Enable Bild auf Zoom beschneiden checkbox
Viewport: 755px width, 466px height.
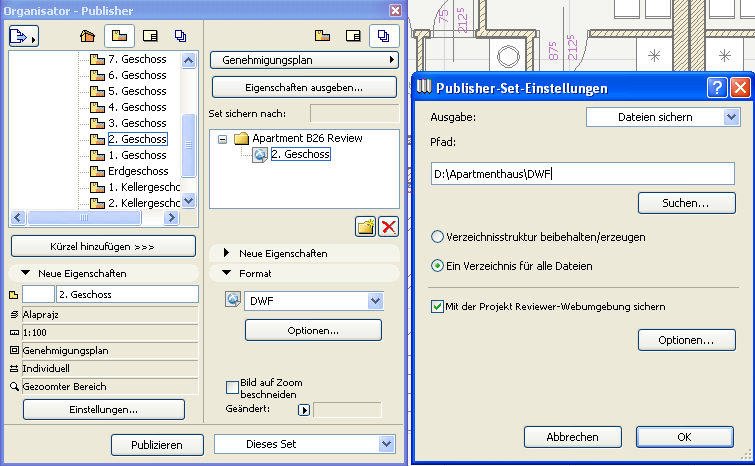click(232, 388)
